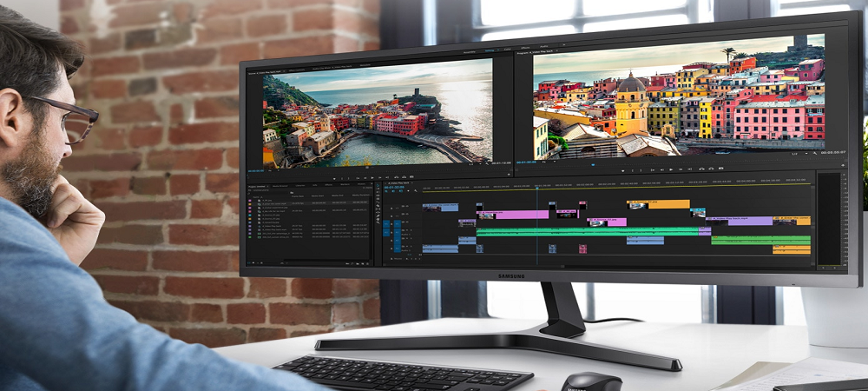Mute the first audio track
868x391 pixels.
tap(407, 230)
